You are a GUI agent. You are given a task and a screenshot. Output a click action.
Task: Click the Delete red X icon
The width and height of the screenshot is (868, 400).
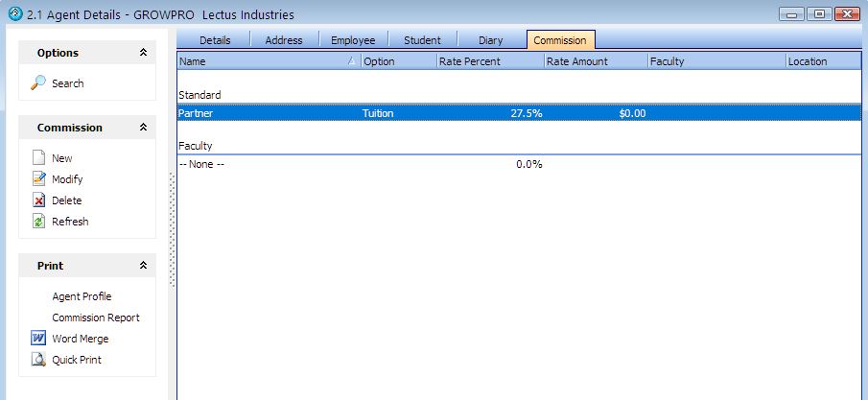click(38, 200)
